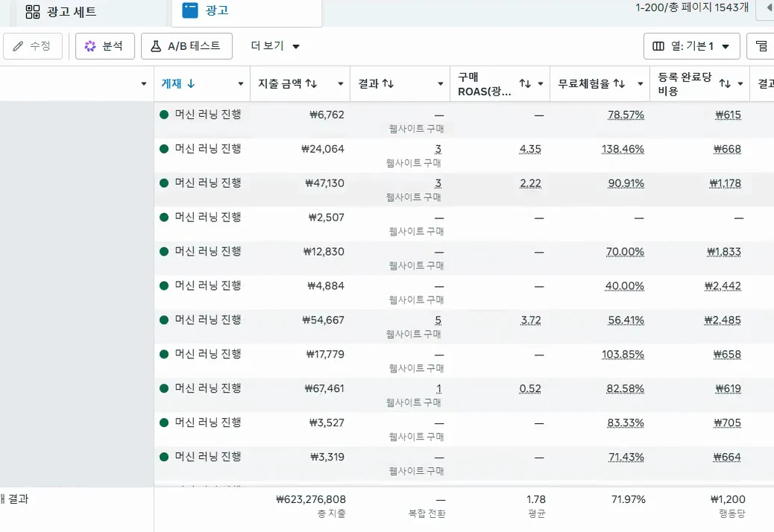
Task: Click the 1-200/총 페이지 1543개 pagination text
Action: [691, 7]
